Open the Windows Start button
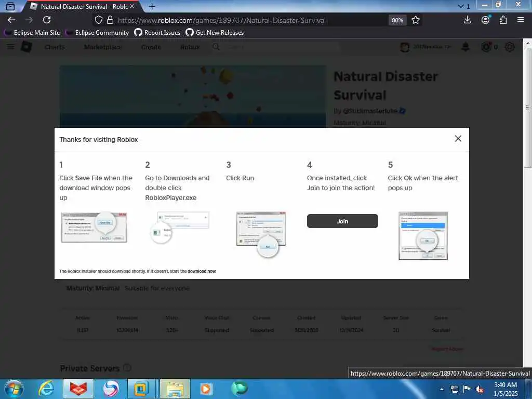Image resolution: width=532 pixels, height=399 pixels. click(x=14, y=389)
